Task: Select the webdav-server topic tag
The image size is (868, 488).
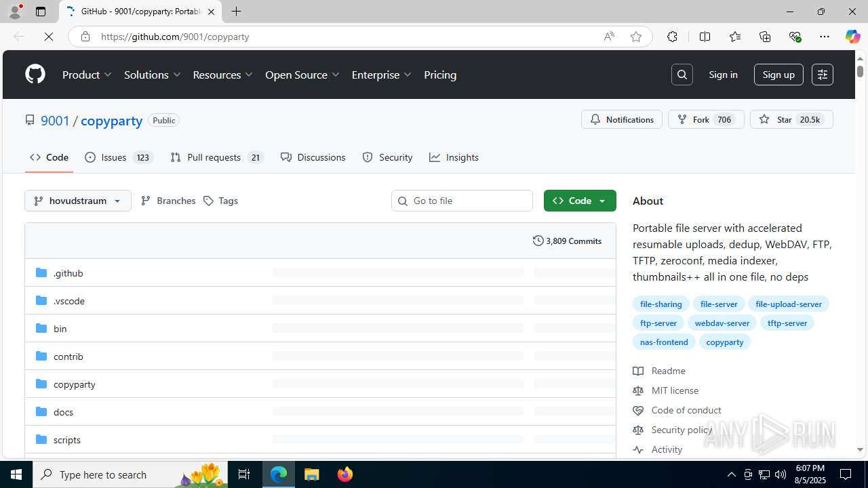Action: (722, 323)
